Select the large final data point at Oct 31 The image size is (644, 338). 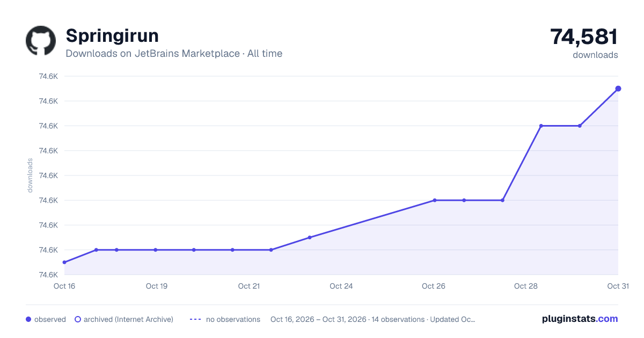point(618,89)
